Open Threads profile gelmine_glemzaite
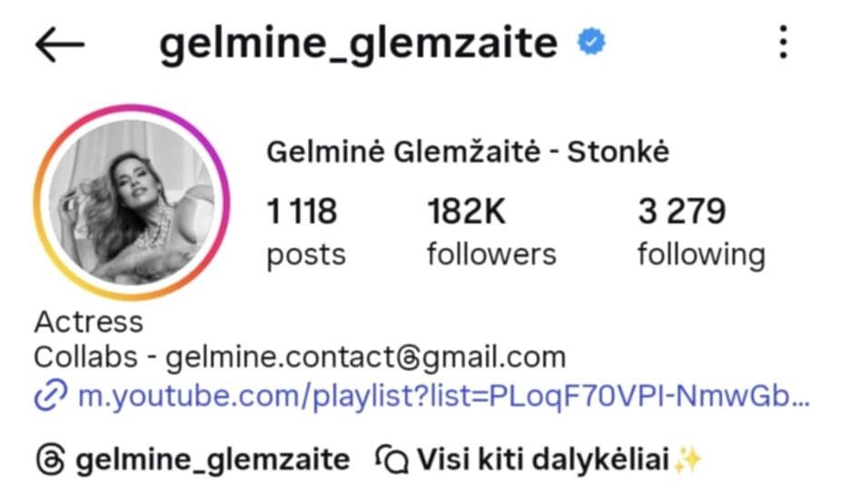The image size is (853, 504). 213,460
